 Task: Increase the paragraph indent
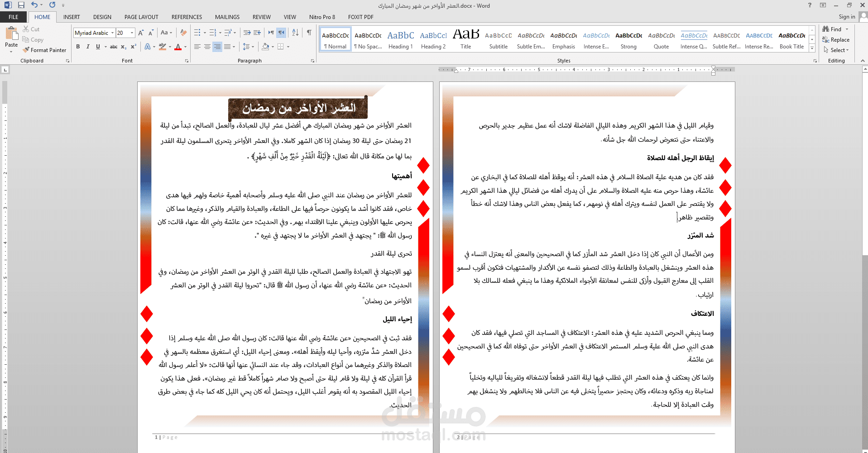pos(257,33)
